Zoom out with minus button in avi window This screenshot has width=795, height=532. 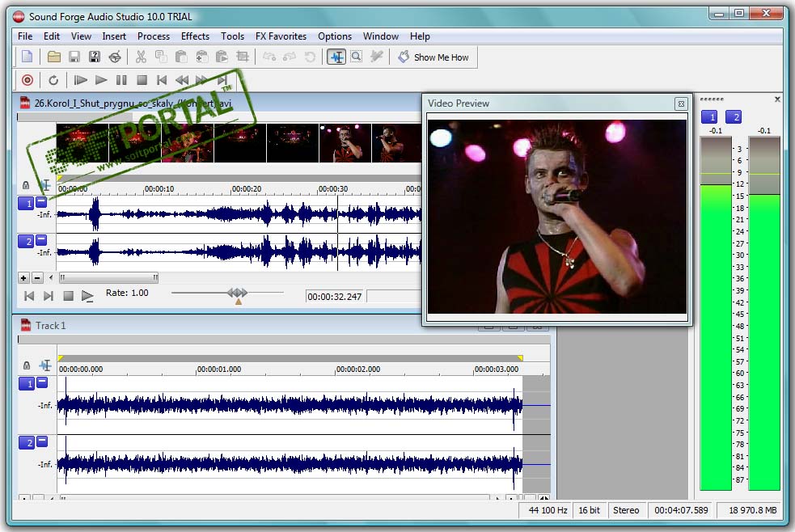click(37, 278)
